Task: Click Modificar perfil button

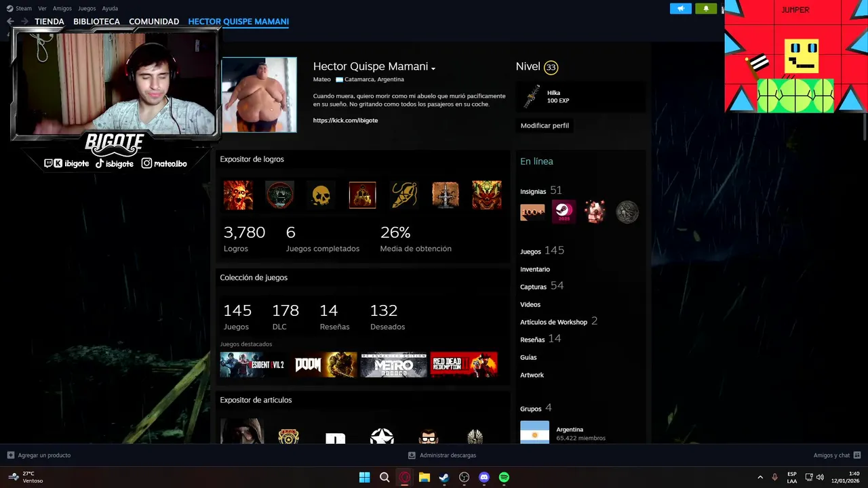Action: point(545,125)
